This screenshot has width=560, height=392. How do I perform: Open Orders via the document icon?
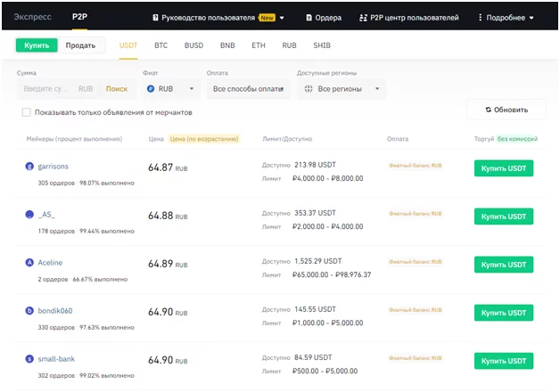click(310, 17)
